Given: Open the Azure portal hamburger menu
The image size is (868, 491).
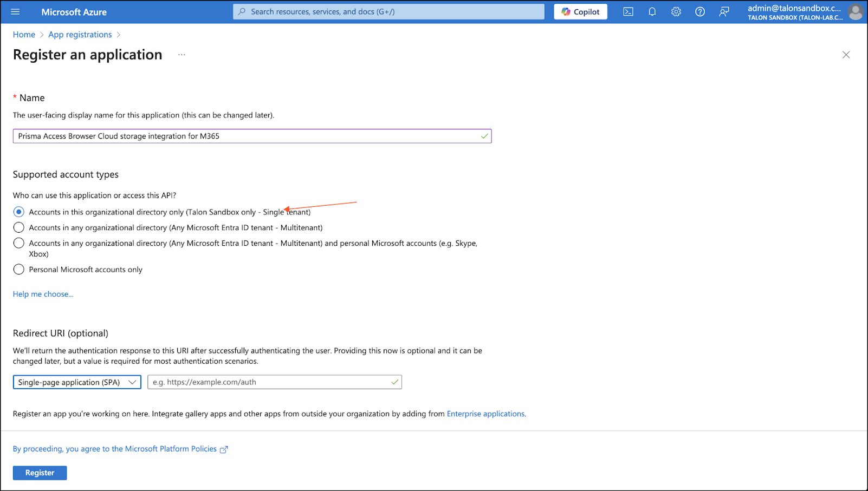Looking at the screenshot, I should [15, 12].
